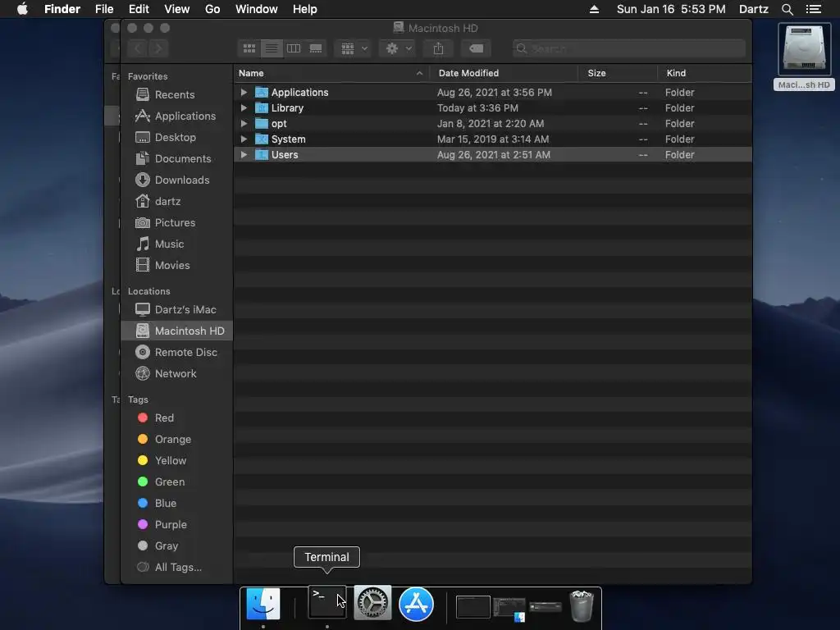
Task: Open the Edit menu
Action: (x=139, y=9)
